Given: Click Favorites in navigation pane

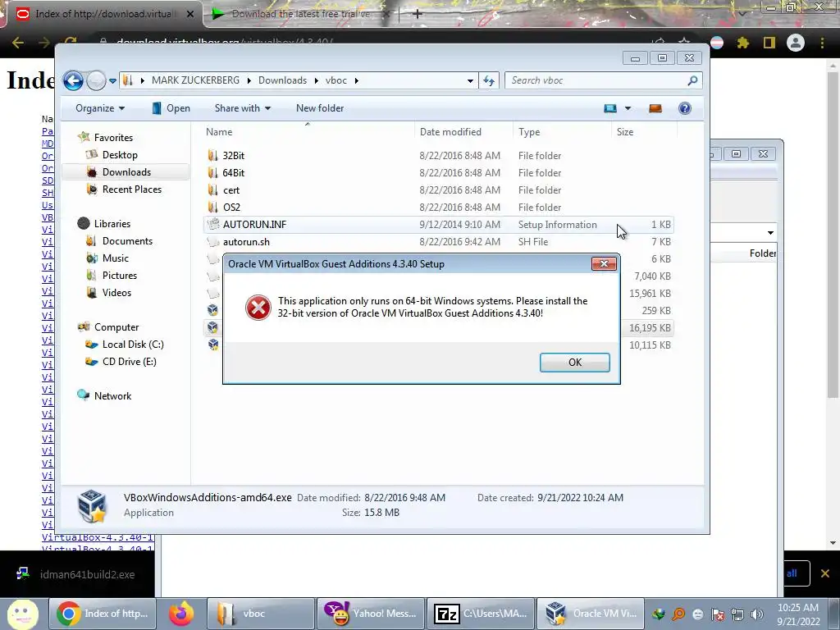Looking at the screenshot, I should [x=113, y=138].
